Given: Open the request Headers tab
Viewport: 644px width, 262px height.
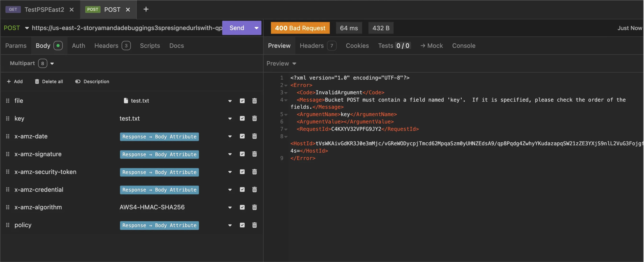Looking at the screenshot, I should click(x=112, y=46).
